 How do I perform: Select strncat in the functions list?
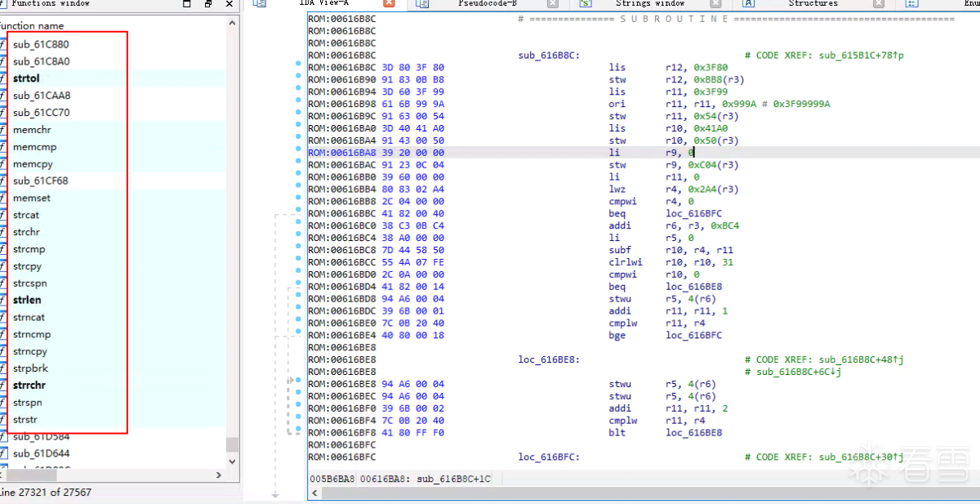(x=29, y=317)
